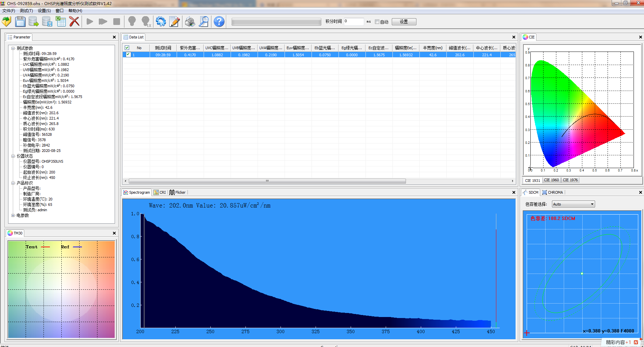The image size is (644, 347).
Task: Open print preview magnifier icon
Action: 204,22
